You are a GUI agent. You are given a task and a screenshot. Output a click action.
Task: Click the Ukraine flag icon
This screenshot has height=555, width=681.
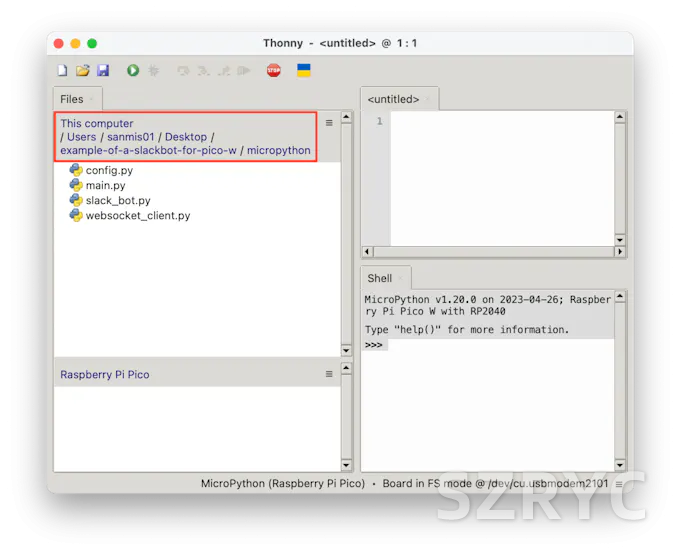tap(304, 71)
